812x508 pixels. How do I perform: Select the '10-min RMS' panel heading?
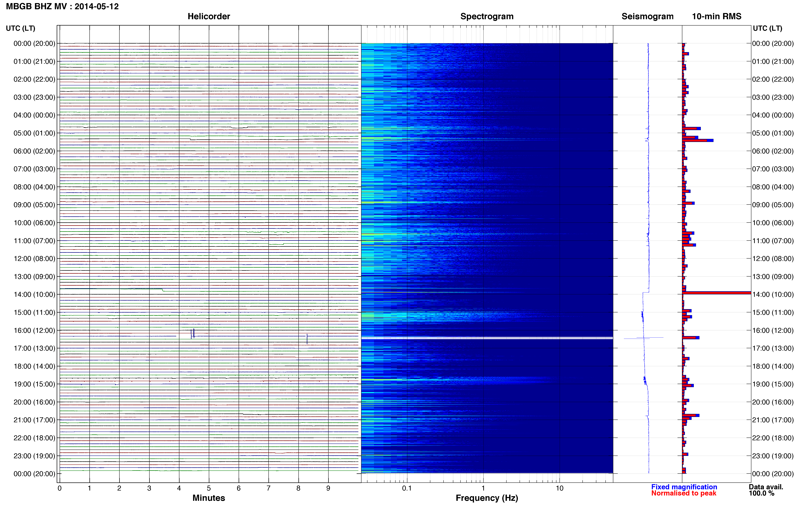pyautogui.click(x=717, y=16)
